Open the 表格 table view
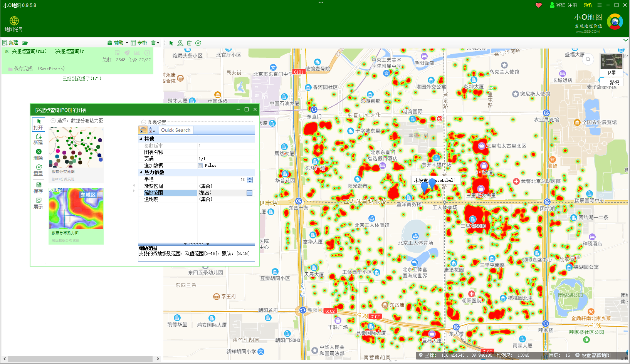This screenshot has height=364, width=630. coord(139,43)
